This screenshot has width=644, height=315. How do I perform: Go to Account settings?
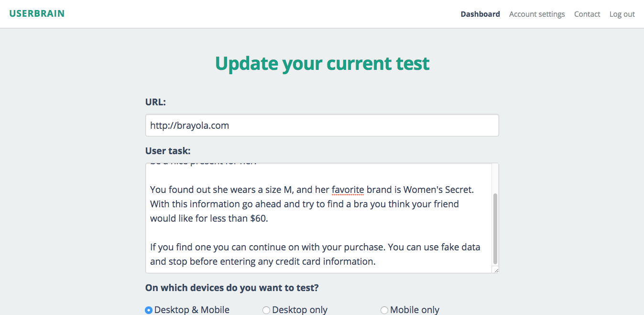(537, 14)
